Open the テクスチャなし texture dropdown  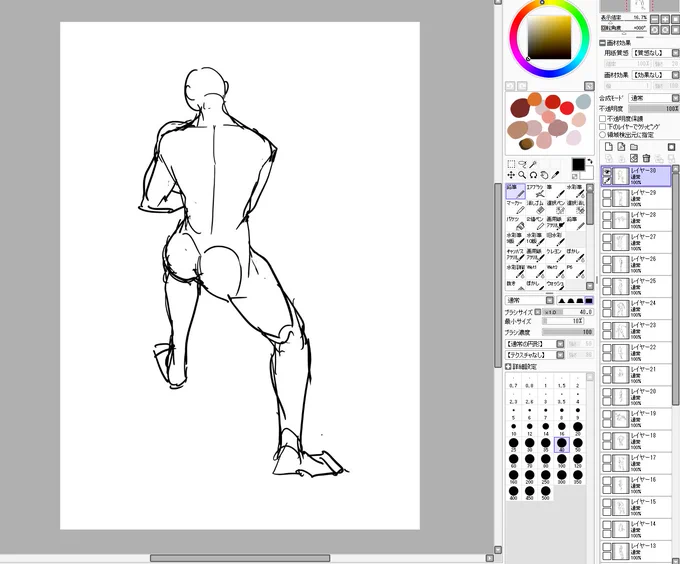click(535, 355)
